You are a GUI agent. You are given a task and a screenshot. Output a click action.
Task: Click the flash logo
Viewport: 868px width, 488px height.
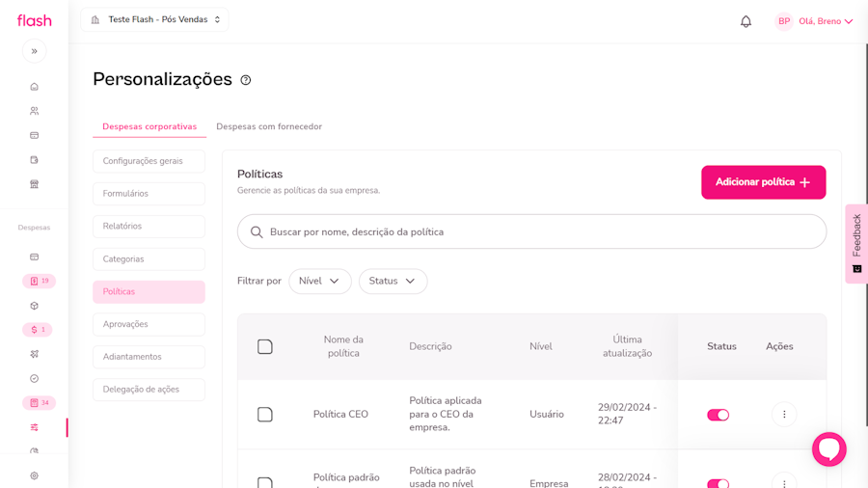[x=35, y=20]
